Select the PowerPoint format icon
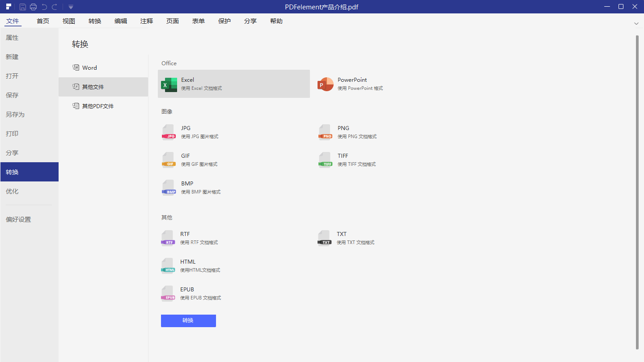 [x=326, y=84]
